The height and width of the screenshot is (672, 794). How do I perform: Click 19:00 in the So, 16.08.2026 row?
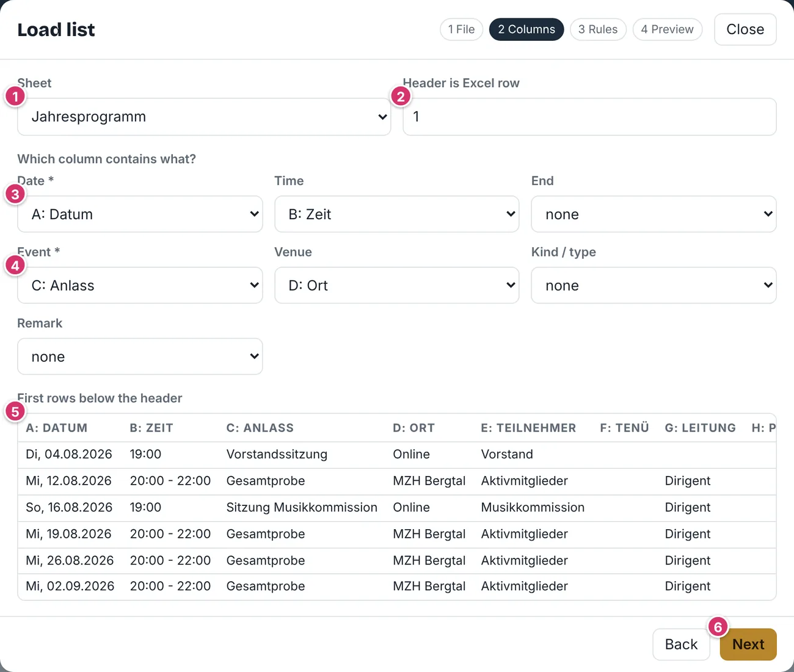click(x=145, y=507)
